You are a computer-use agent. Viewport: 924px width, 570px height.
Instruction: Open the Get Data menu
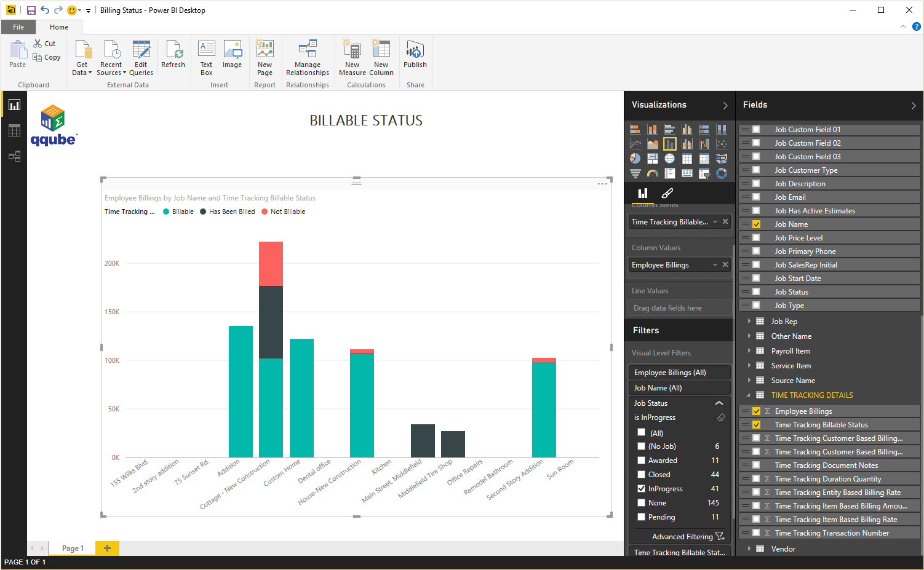tap(82, 58)
